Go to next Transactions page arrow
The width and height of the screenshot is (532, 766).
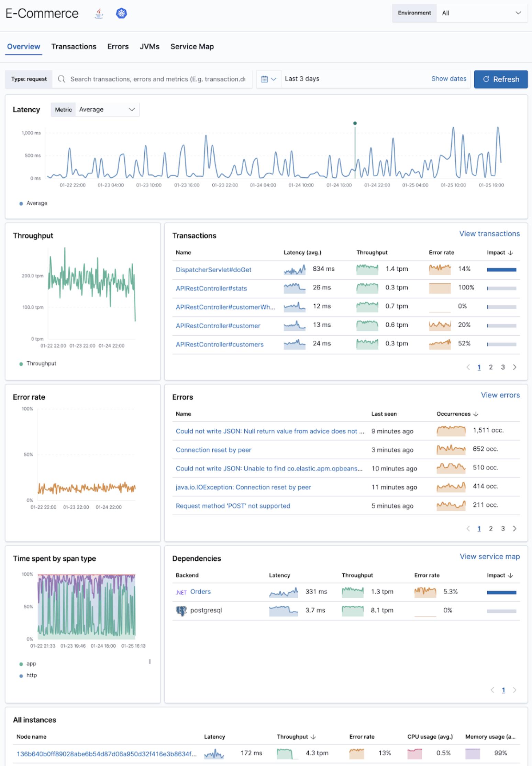[x=514, y=367]
